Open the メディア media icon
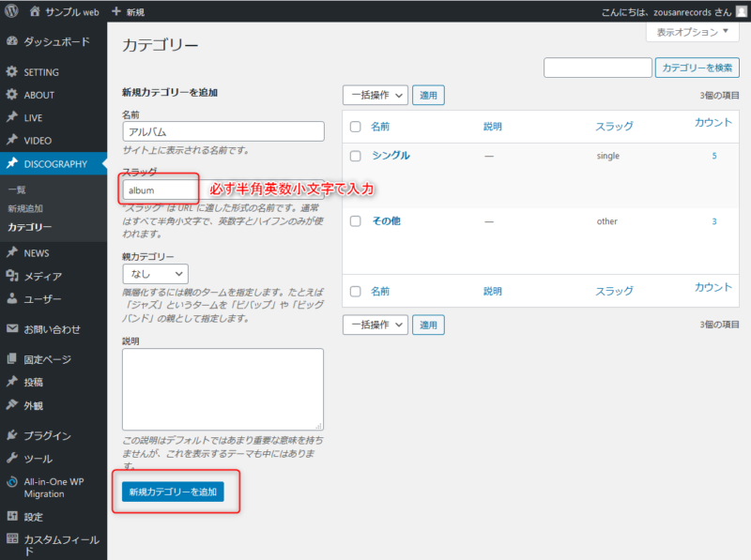Viewport: 751px width, 560px height. [11, 276]
